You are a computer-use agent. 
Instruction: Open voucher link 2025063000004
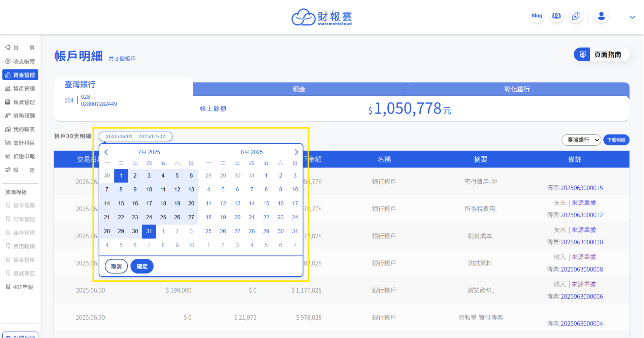coord(582,324)
